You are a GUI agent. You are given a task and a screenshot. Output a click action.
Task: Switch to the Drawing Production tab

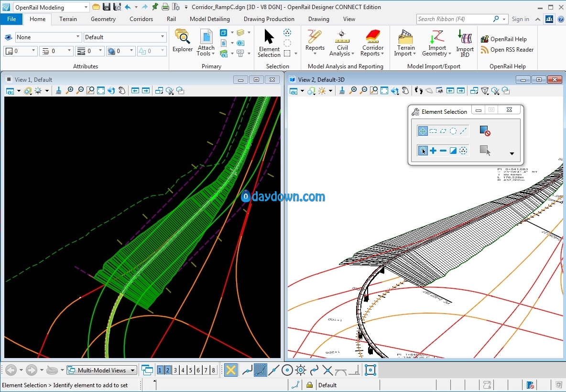(269, 19)
